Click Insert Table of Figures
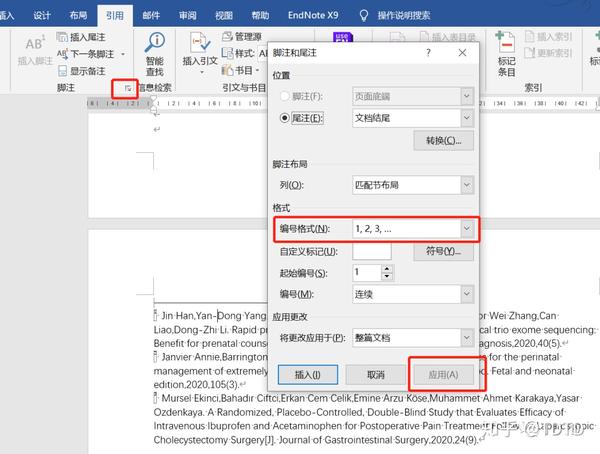 pos(448,37)
